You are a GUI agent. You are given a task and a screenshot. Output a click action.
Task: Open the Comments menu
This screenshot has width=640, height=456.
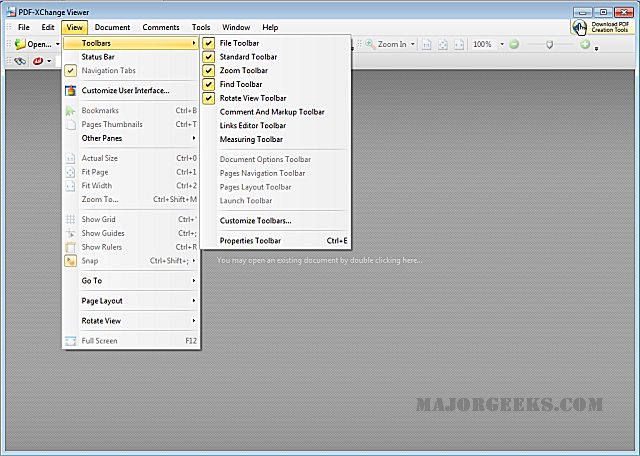pos(161,27)
